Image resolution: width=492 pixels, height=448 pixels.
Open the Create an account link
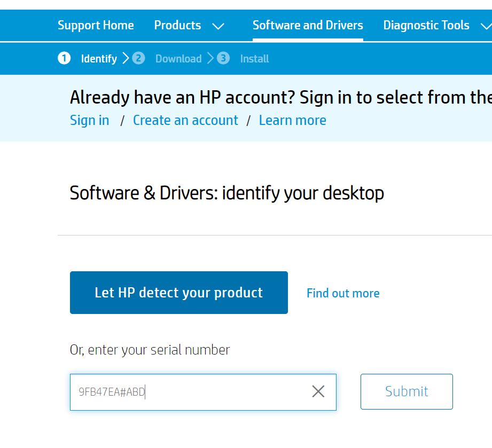pyautogui.click(x=185, y=121)
